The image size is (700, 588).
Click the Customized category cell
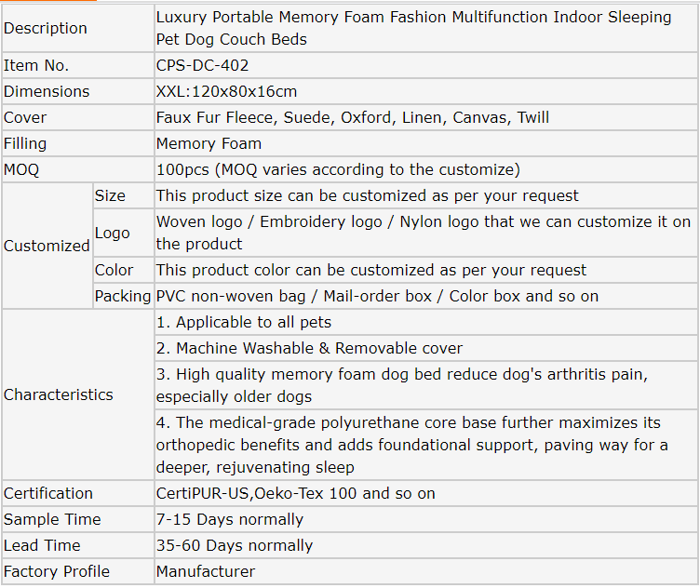tap(47, 246)
